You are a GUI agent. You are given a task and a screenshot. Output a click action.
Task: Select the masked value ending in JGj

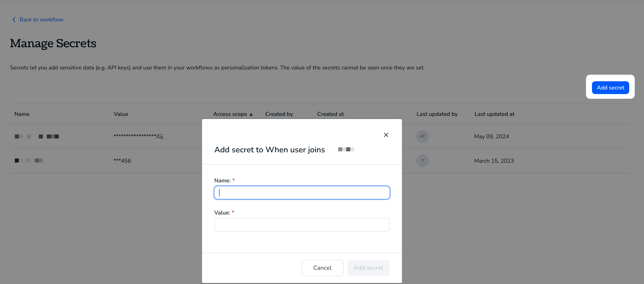(x=138, y=136)
